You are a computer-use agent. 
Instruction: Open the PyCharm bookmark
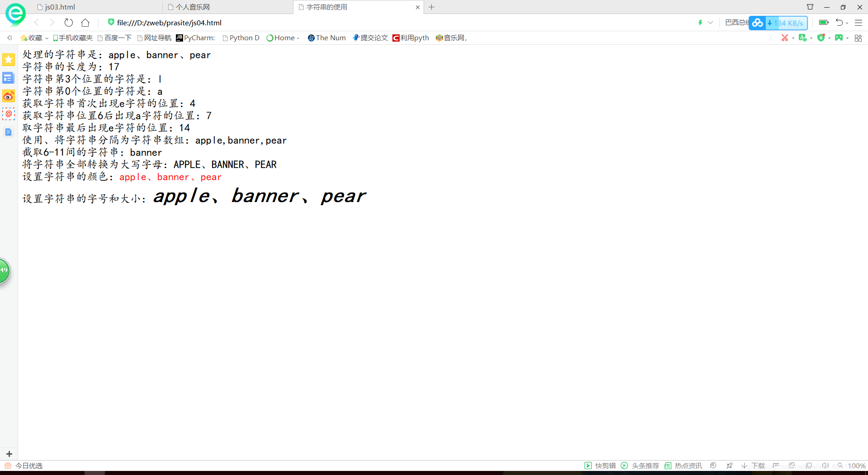coord(195,38)
